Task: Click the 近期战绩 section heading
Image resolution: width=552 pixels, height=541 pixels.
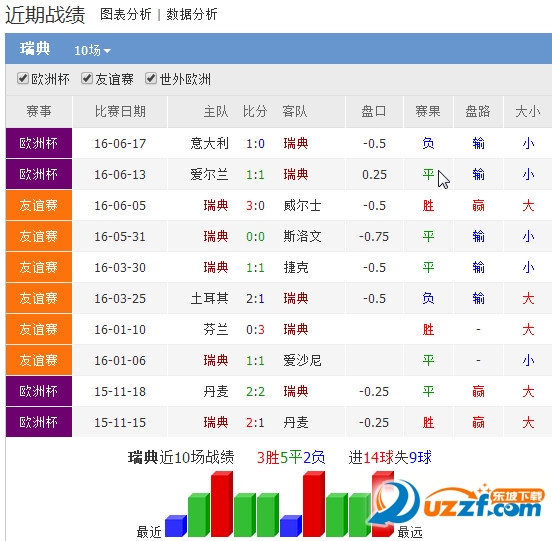Action: [45, 15]
